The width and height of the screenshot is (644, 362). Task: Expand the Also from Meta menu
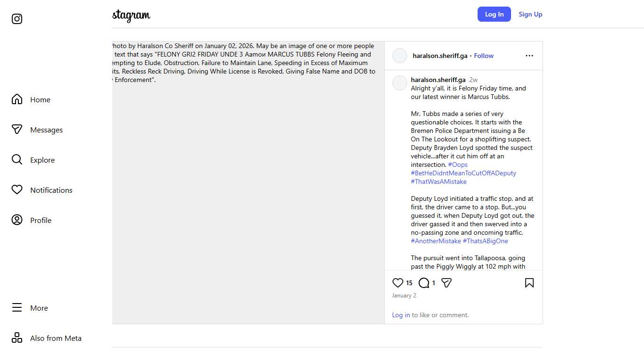(56, 338)
